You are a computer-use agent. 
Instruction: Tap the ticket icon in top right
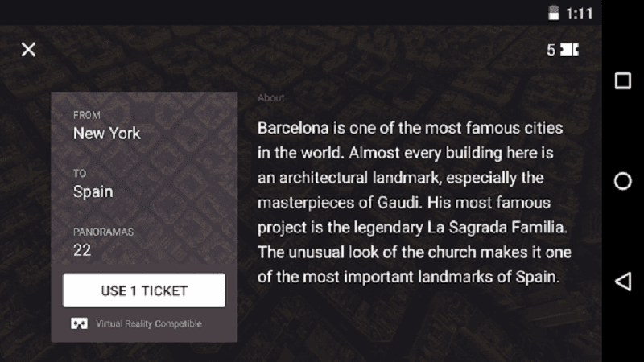pos(570,50)
